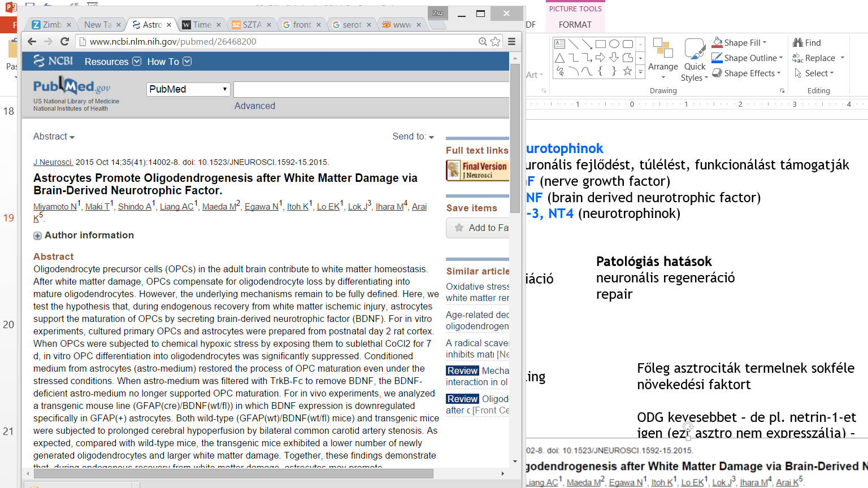
Task: Click the Advanced search link
Action: pyautogui.click(x=255, y=106)
